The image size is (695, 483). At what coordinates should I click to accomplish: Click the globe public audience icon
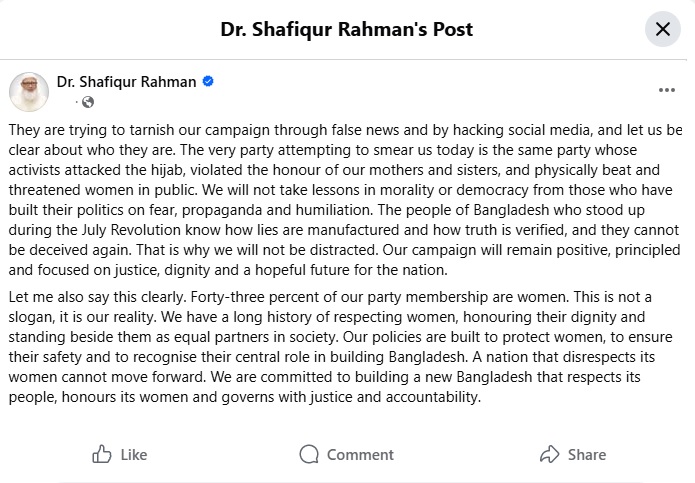click(x=88, y=102)
